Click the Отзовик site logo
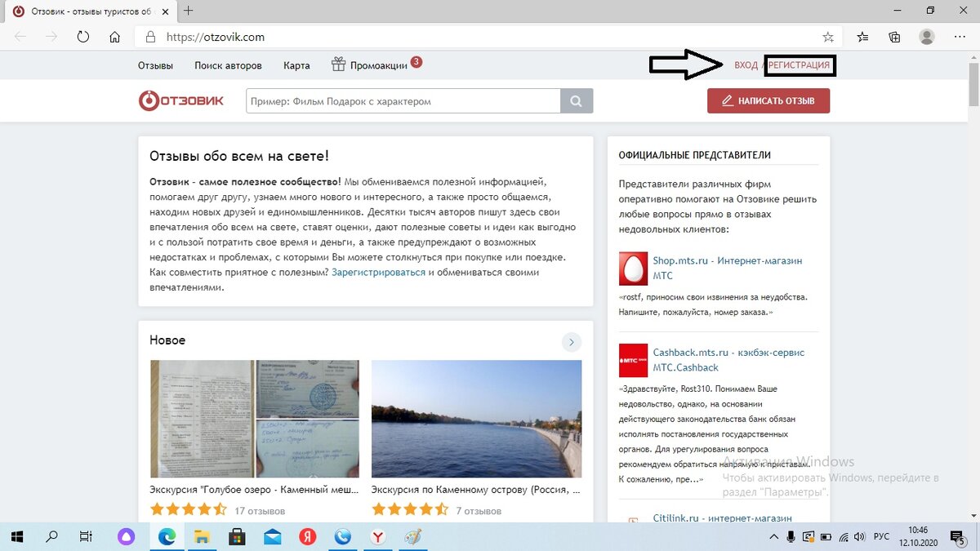This screenshot has width=980, height=551. [180, 100]
